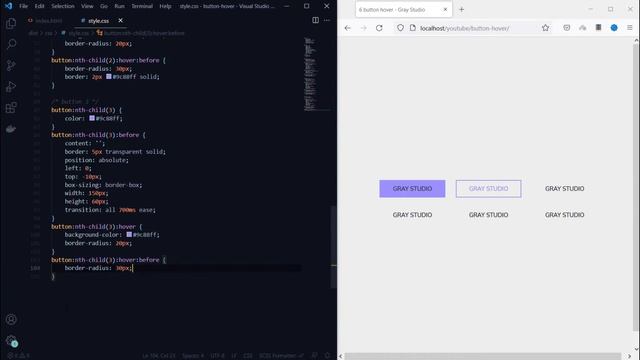Open the Docker view in activity bar

11,129
